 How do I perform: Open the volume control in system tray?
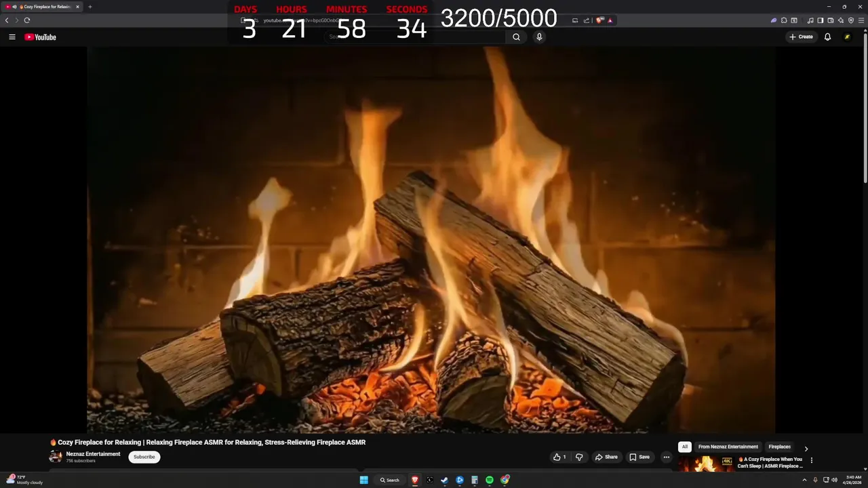pos(834,480)
